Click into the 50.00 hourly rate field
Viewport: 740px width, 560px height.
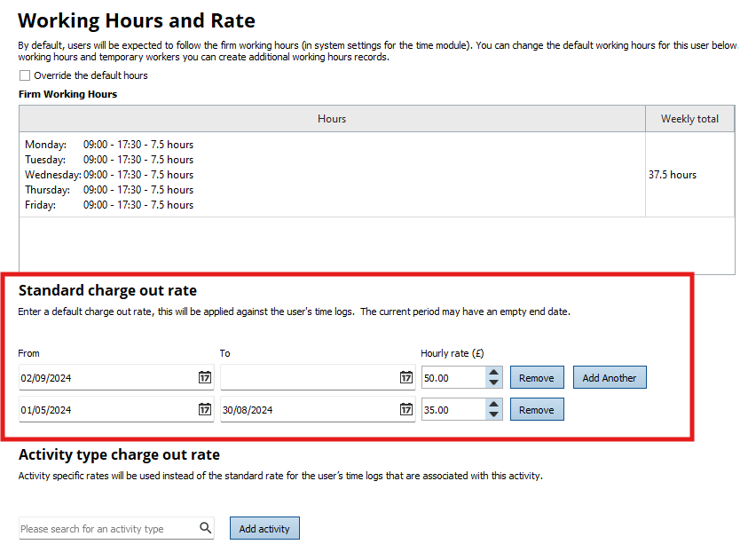[453, 378]
